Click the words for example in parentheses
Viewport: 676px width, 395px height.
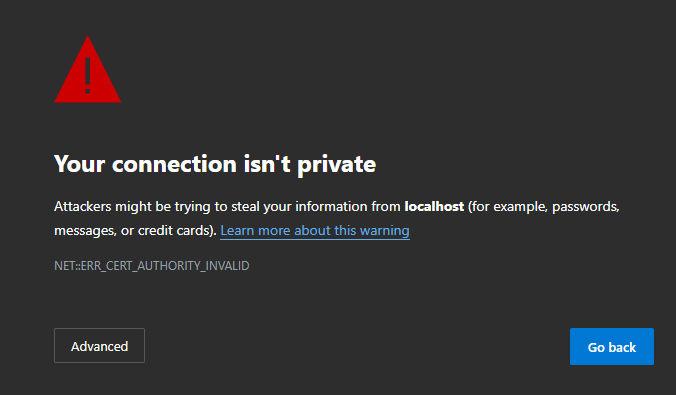click(508, 207)
